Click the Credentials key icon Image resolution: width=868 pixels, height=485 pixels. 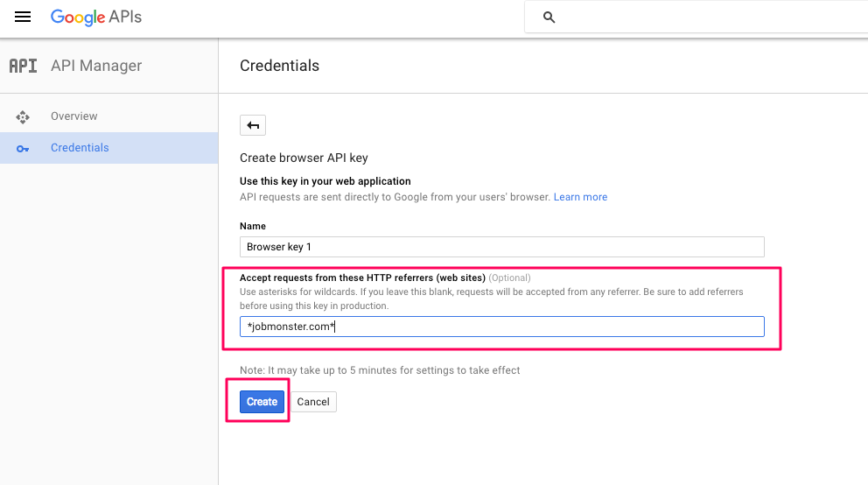(x=23, y=148)
